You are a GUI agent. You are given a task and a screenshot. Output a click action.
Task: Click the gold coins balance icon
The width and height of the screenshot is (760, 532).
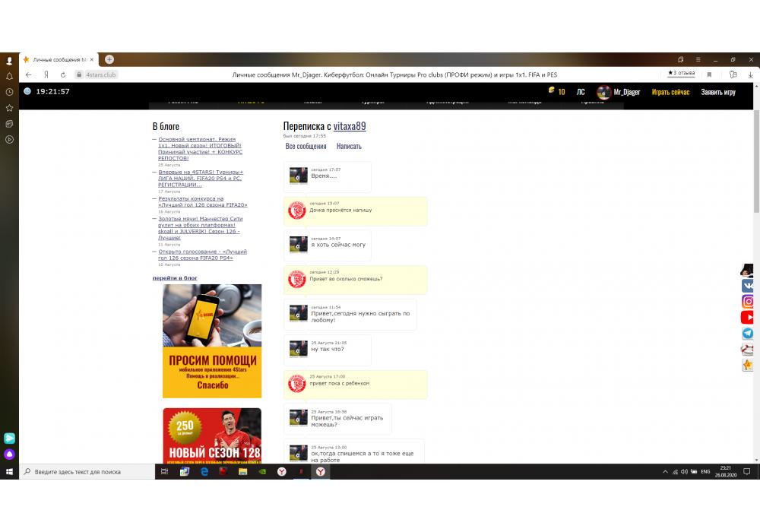point(552,90)
